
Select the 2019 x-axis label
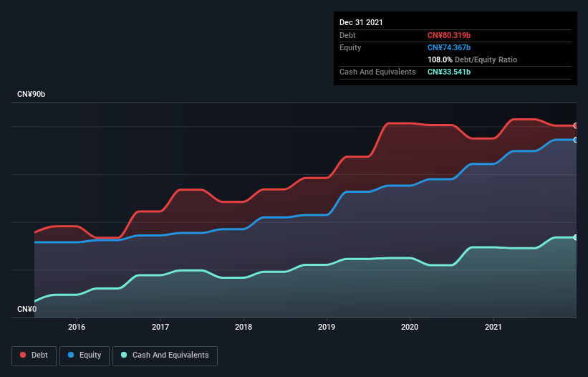[x=327, y=327]
